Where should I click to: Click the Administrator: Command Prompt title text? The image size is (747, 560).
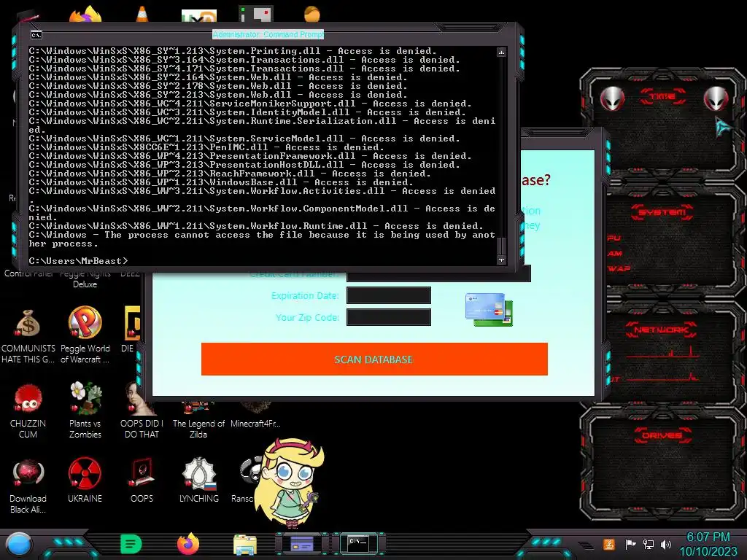[268, 34]
